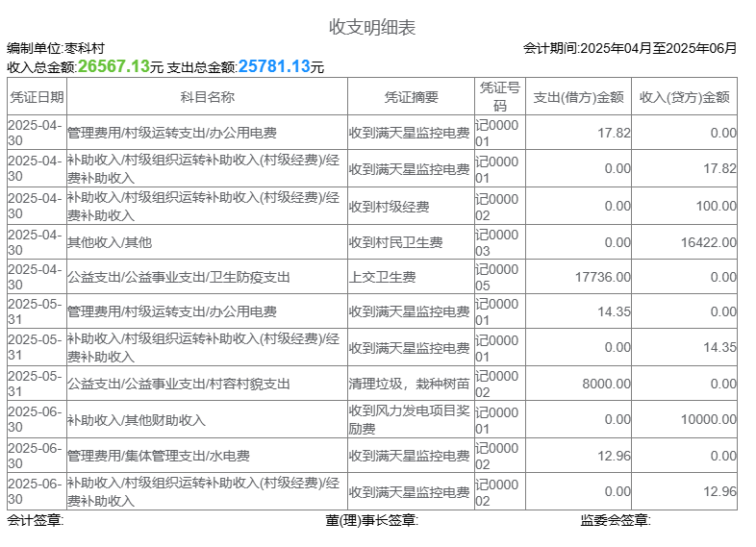756x547 pixels.
Task: Click the 凭证日期 column header
Action: click(x=37, y=97)
